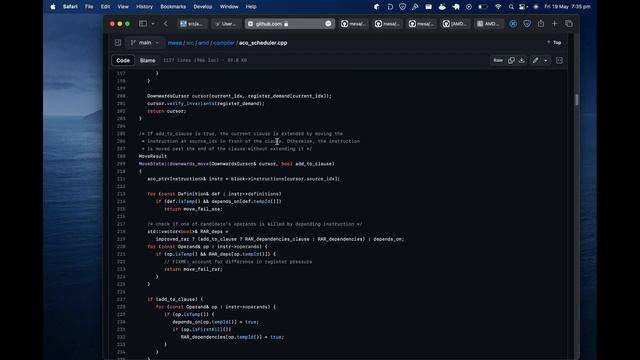This screenshot has height=360, width=640.
Task: Open Spotlight search in menu bar
Action: point(511,7)
